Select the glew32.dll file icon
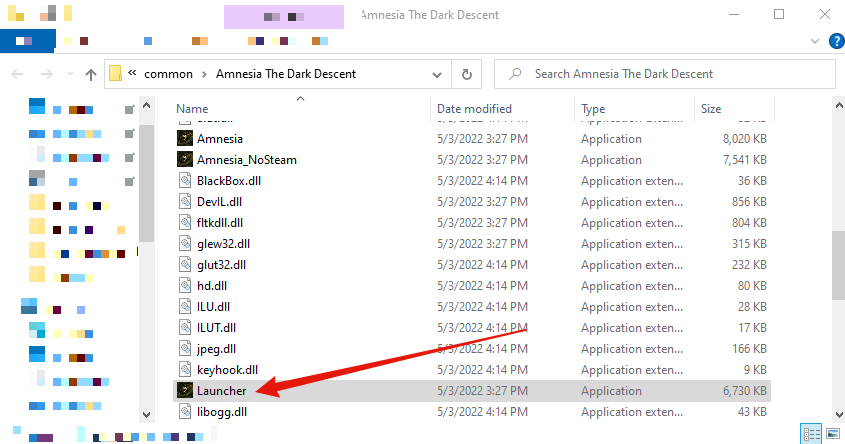845x444 pixels. (x=185, y=244)
